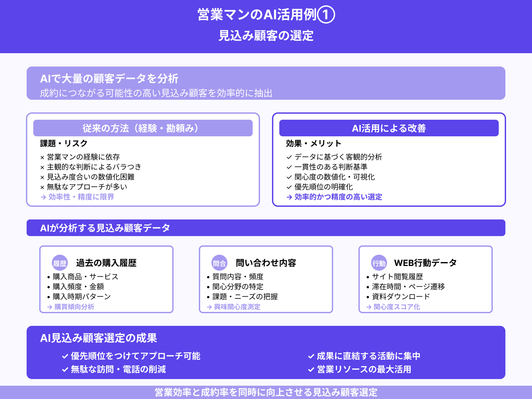Click the circled number 1 in title
This screenshot has width=532, height=399.
click(326, 15)
